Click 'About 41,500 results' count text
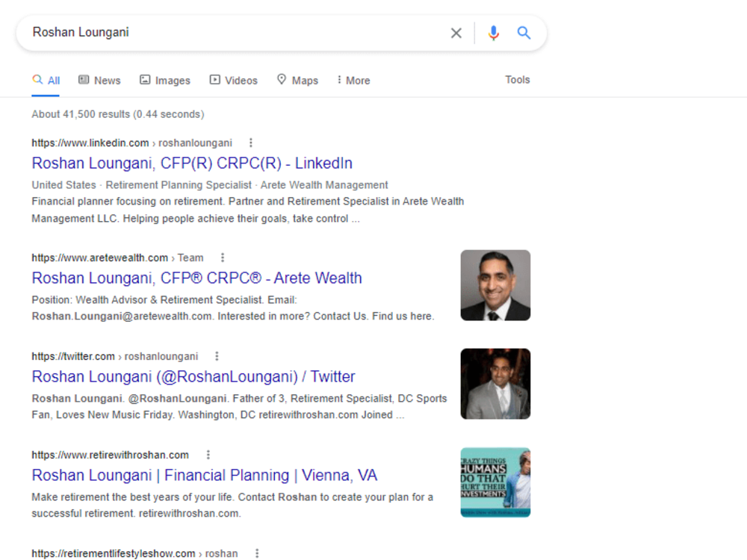This screenshot has height=560, width=747. pos(118,114)
